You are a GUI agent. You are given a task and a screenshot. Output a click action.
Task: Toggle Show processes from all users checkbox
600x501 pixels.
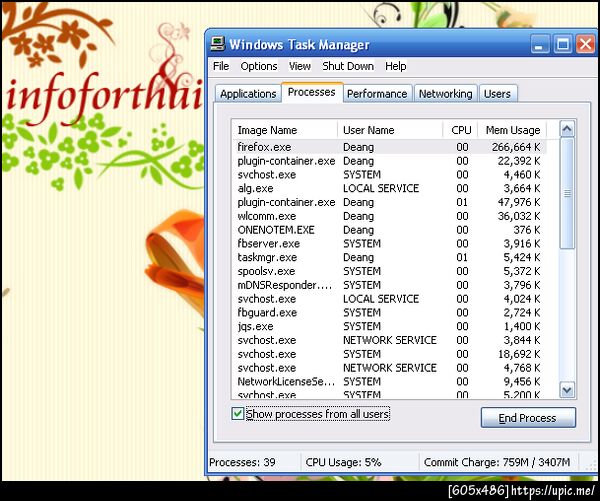(x=238, y=414)
